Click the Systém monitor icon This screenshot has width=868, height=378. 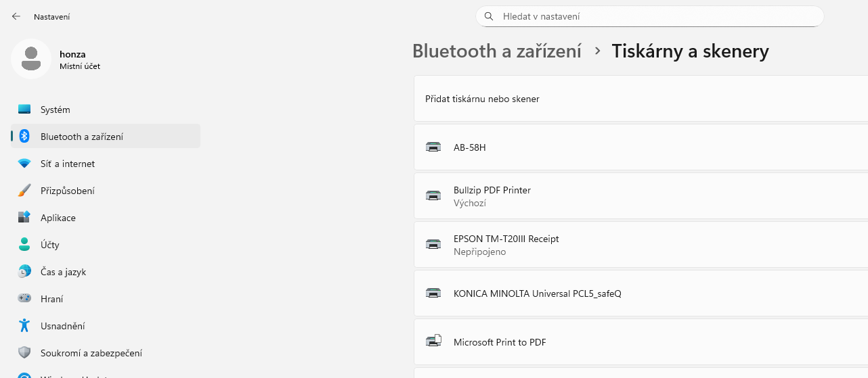tap(24, 110)
